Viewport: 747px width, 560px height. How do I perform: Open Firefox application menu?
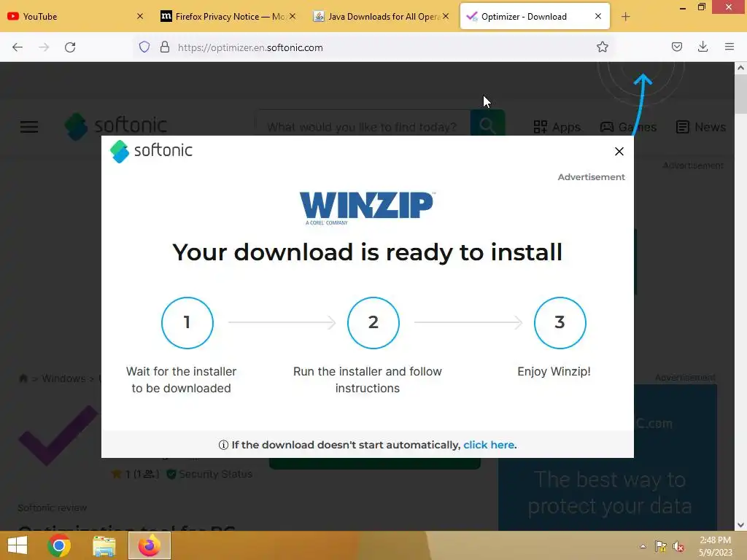point(729,47)
